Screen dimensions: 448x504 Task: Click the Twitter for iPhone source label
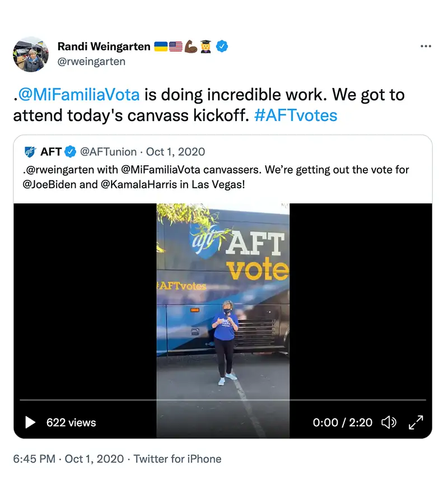click(x=178, y=459)
